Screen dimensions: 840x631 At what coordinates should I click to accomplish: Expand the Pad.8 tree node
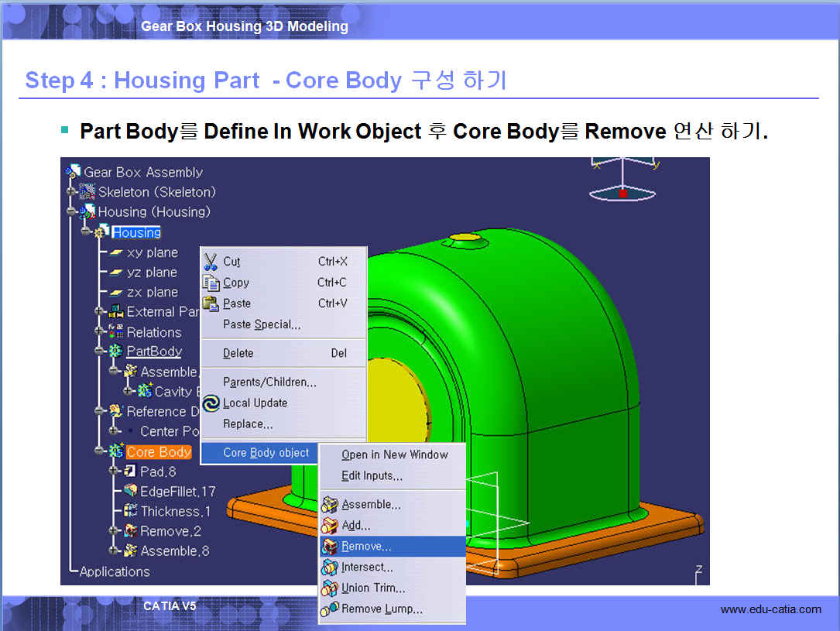[x=114, y=471]
